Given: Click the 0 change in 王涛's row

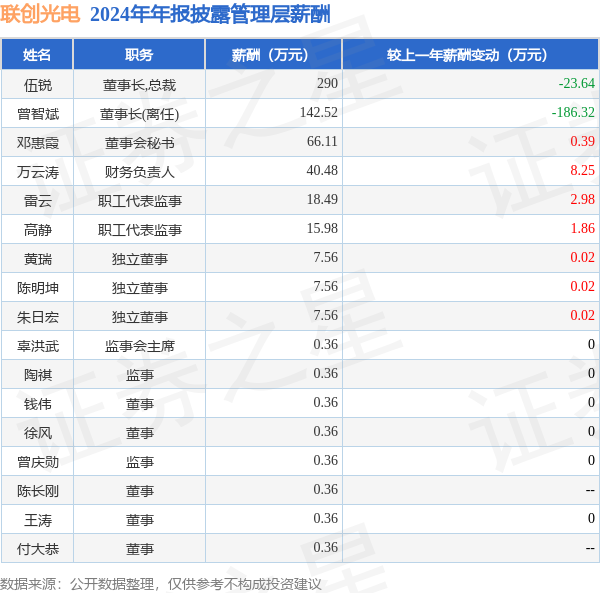Looking at the screenshot, I should [x=591, y=518].
